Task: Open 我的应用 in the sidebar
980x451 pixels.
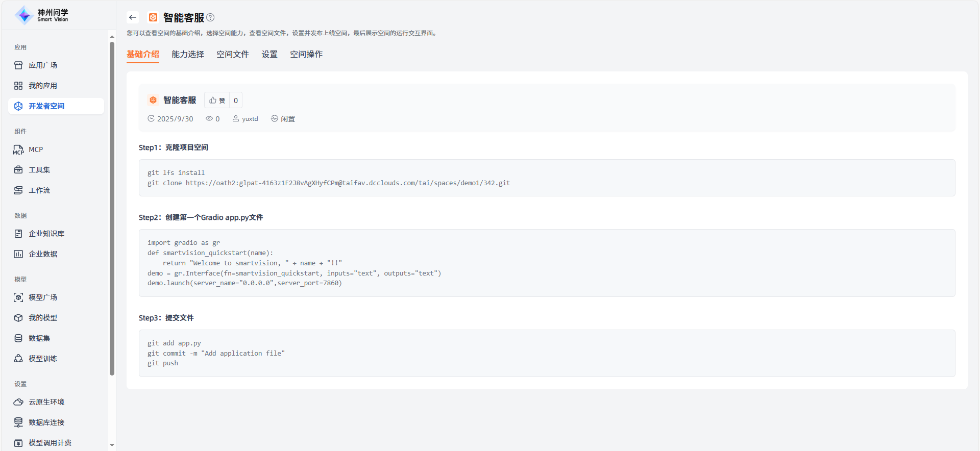Action: tap(43, 86)
